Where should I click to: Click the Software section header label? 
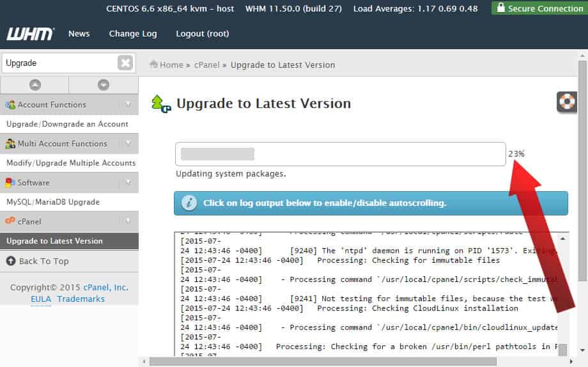33,183
